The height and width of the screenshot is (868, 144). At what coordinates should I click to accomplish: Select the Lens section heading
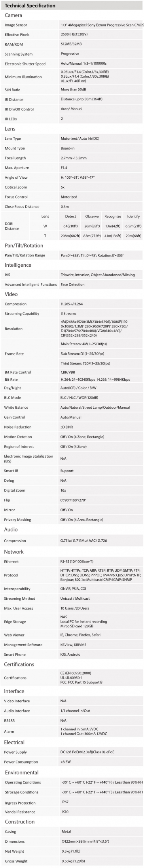[x=10, y=129]
